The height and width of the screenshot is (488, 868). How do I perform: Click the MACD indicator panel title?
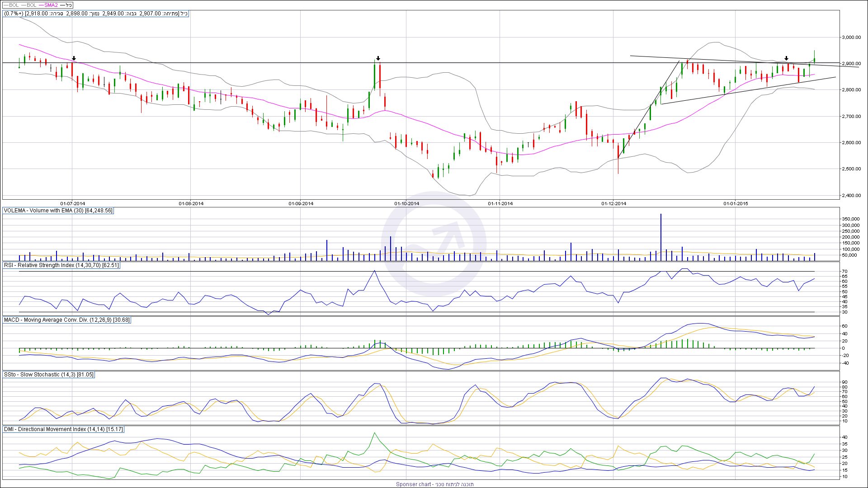click(x=67, y=320)
